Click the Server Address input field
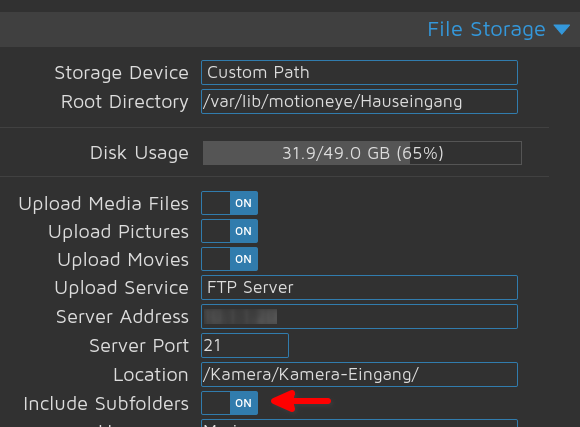 coord(359,317)
